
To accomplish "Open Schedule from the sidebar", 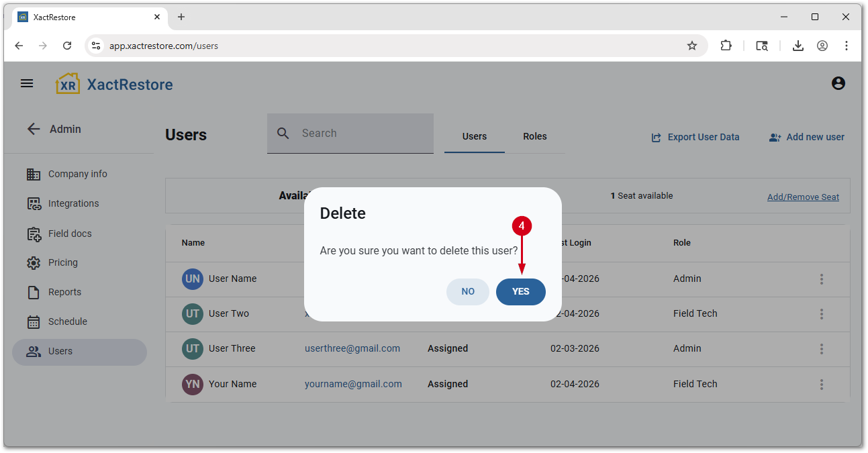I will pyautogui.click(x=67, y=321).
